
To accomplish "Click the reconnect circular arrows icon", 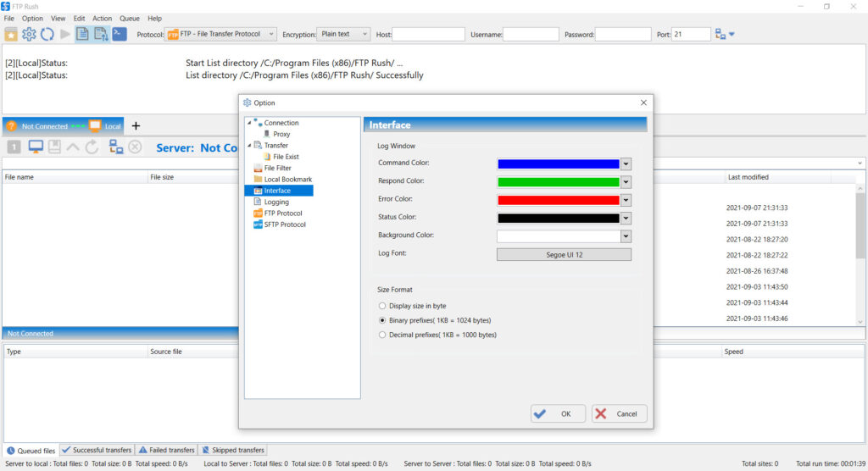I will [47, 35].
